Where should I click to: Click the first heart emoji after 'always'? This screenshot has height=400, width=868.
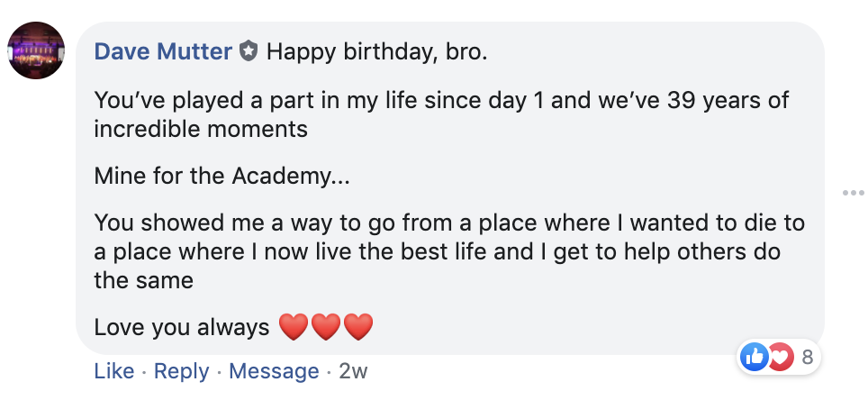click(x=294, y=327)
